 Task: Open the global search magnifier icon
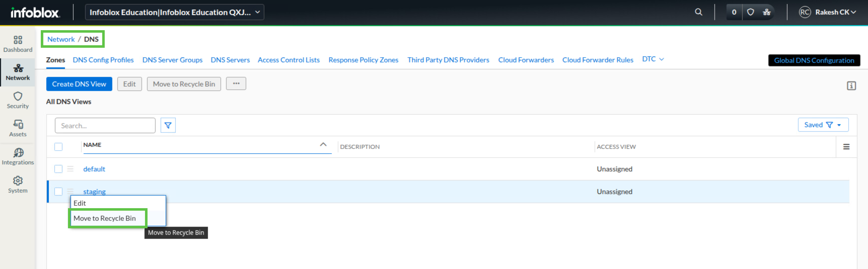pyautogui.click(x=699, y=12)
